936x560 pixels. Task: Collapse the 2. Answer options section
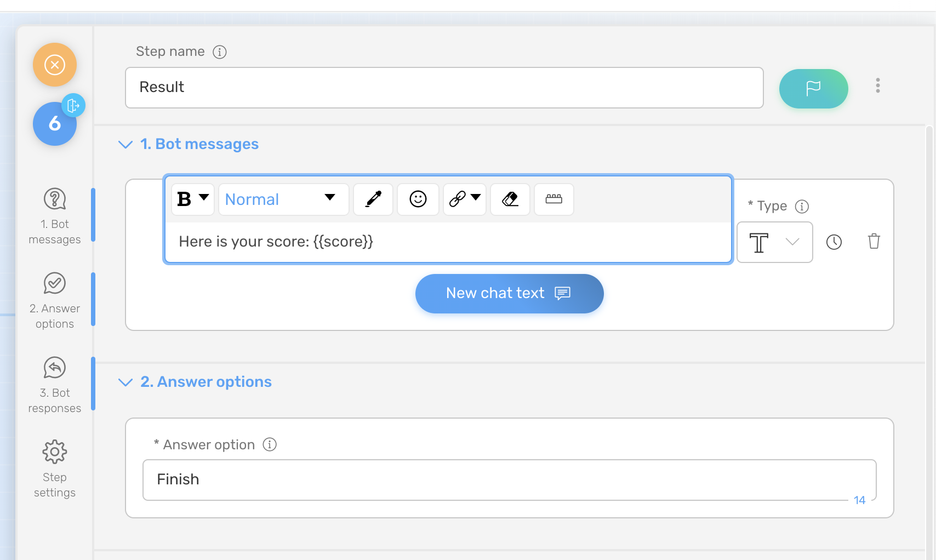point(125,382)
